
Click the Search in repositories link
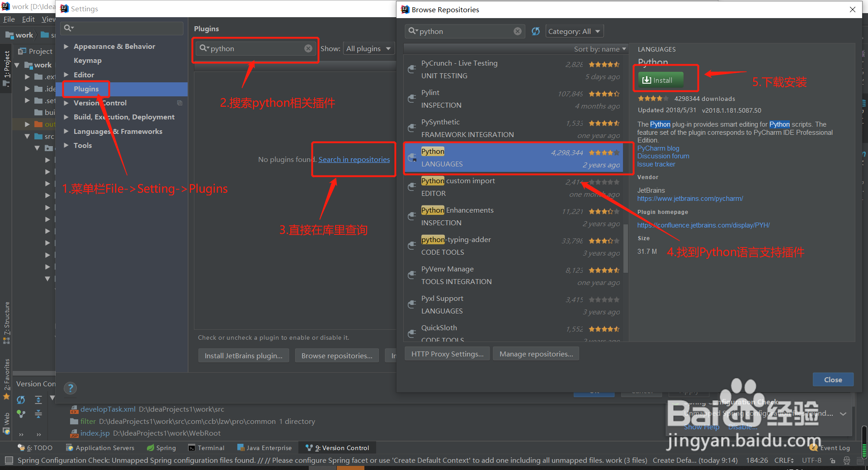click(x=354, y=159)
